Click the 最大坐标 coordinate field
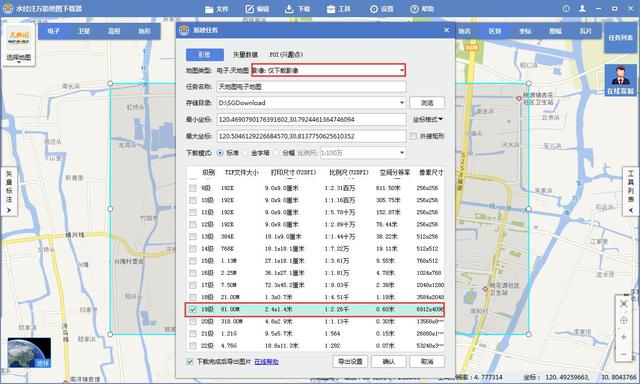 click(311, 136)
